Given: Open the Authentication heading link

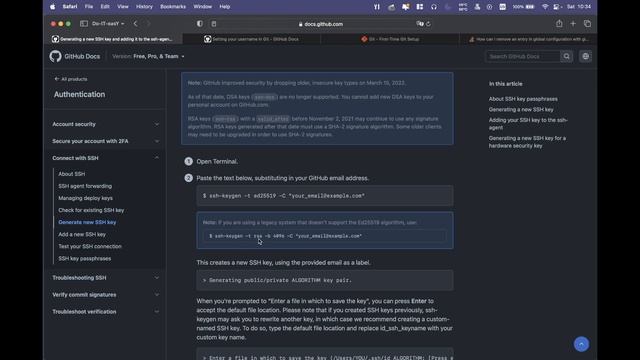Looking at the screenshot, I should click(x=80, y=94).
